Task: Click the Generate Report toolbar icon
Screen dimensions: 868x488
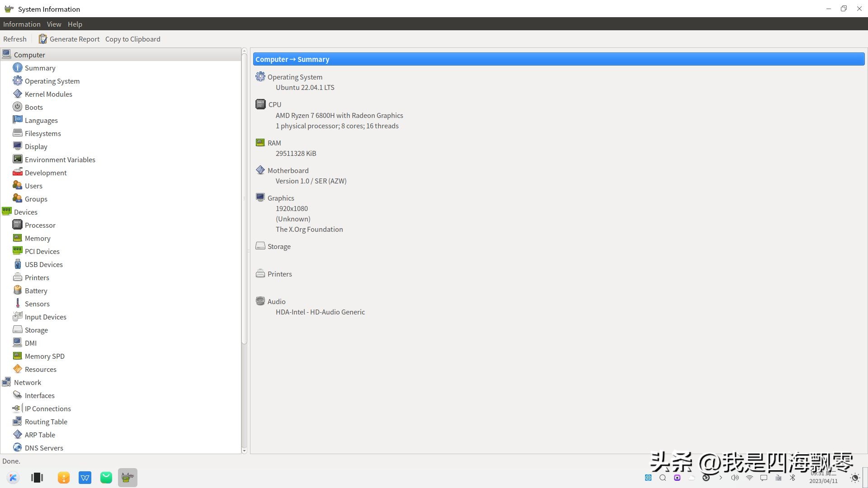Action: click(x=42, y=39)
